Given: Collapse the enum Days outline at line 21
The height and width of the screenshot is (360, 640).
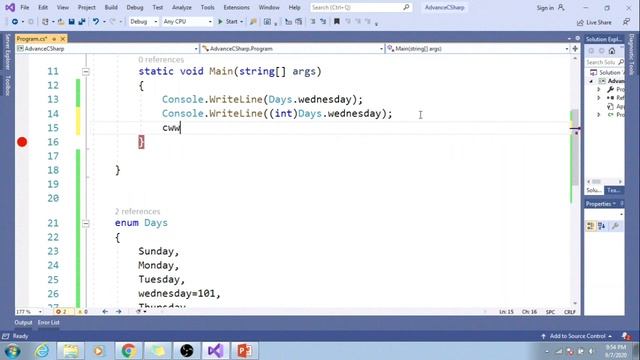Looking at the screenshot, I should click(x=85, y=223).
